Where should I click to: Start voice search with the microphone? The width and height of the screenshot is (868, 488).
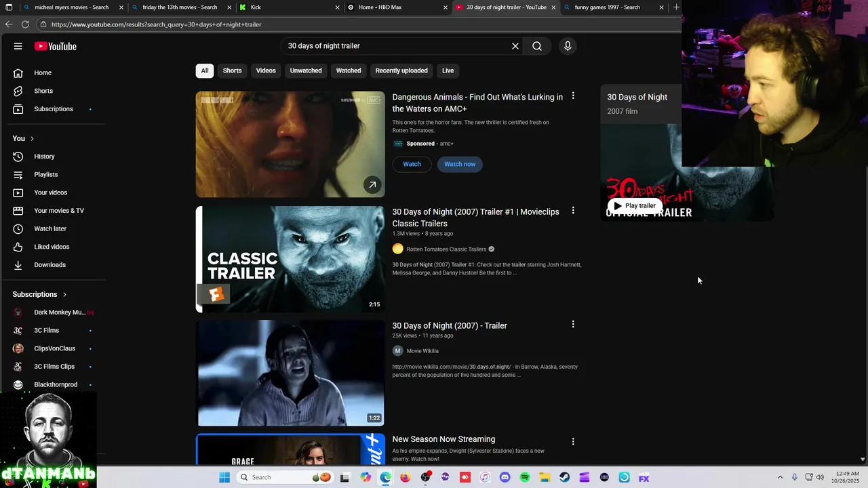(x=568, y=46)
